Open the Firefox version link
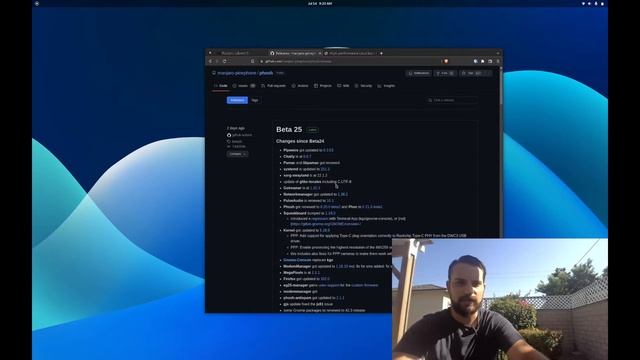The height and width of the screenshot is (360, 640). point(325,279)
